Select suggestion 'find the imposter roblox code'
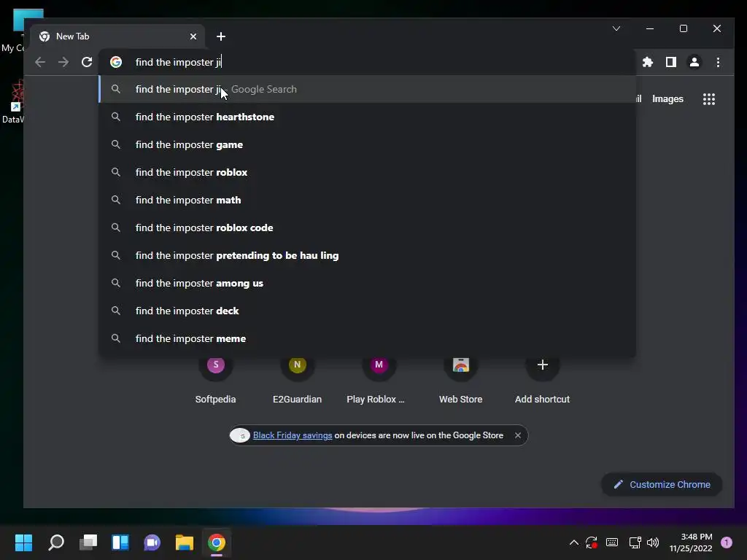The width and height of the screenshot is (747, 560). point(367,227)
